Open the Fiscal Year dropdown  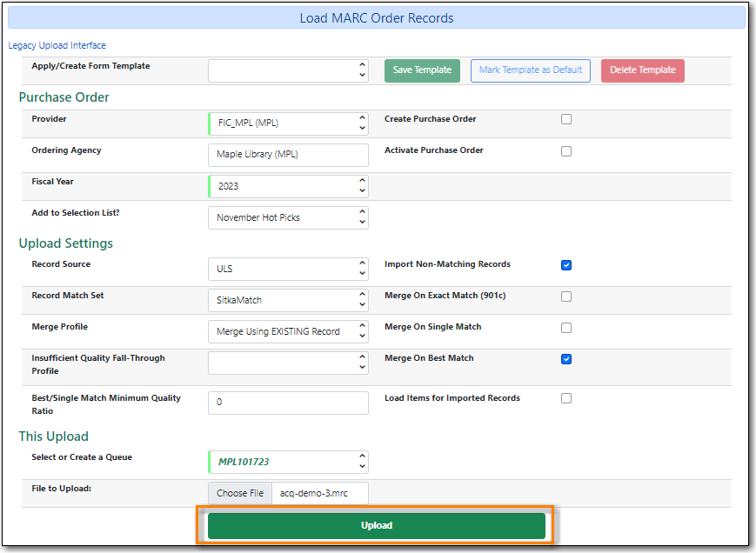(287, 186)
